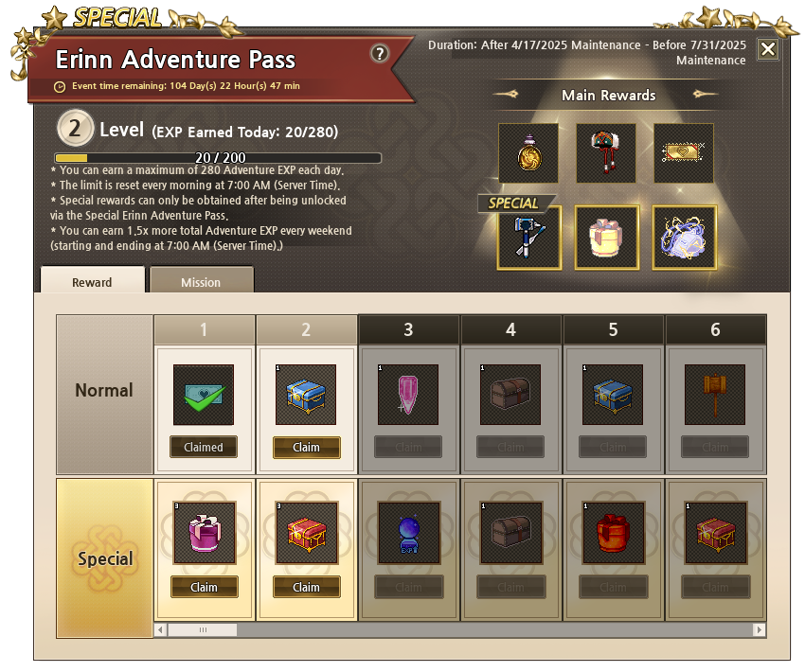
Task: Click the purple gift box special reward
Action: [x=205, y=533]
